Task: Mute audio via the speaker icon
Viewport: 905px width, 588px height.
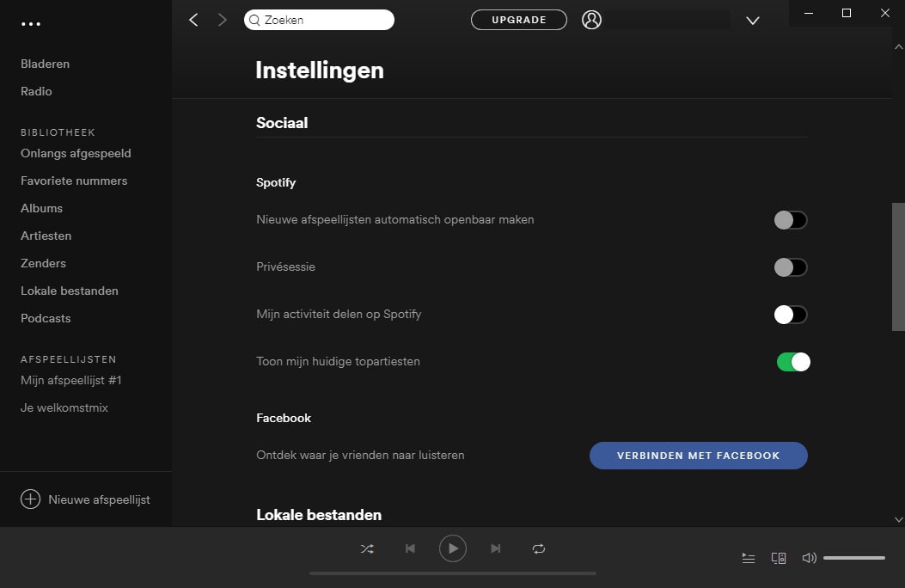Action: (809, 557)
